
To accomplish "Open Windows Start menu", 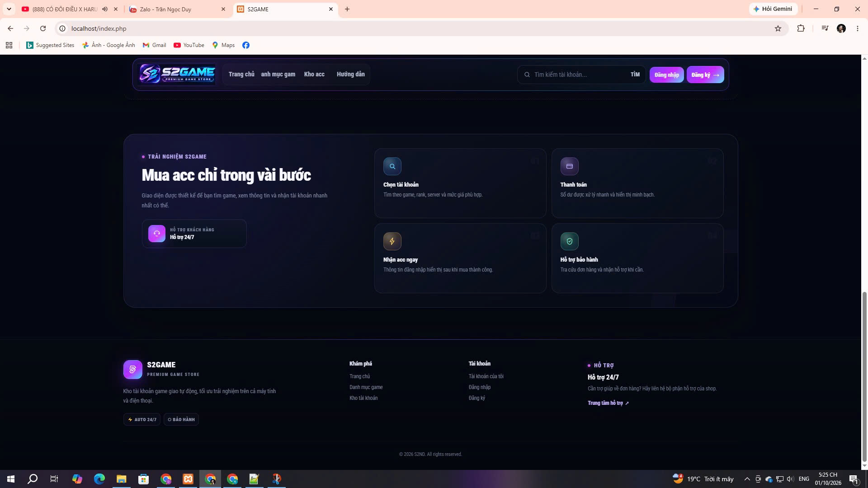I will point(11,479).
